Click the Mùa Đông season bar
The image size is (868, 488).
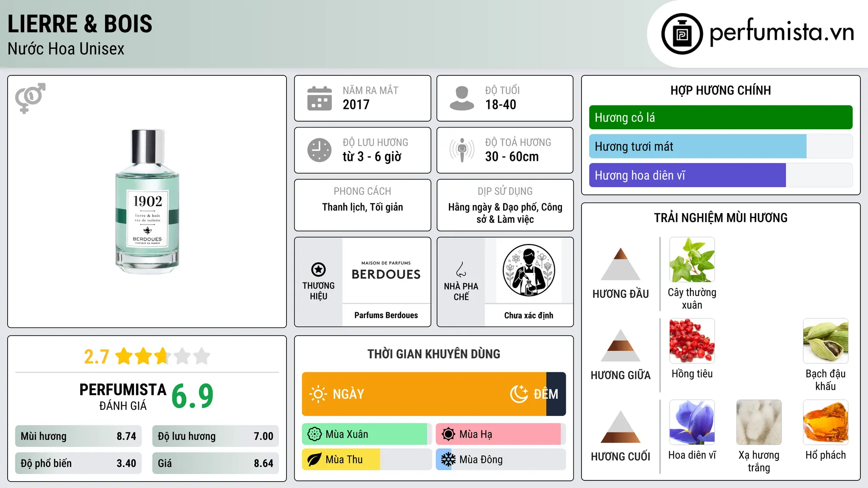pos(501,460)
